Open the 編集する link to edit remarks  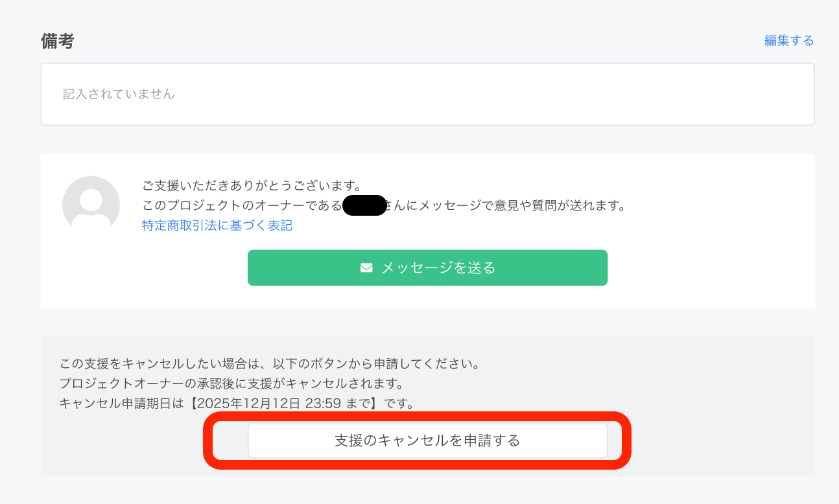(x=788, y=40)
